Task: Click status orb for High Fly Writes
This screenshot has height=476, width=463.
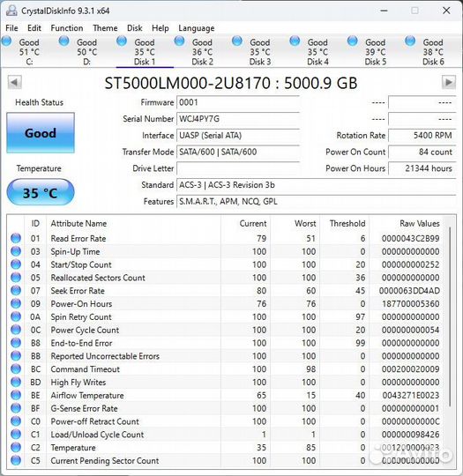Action: (16, 382)
